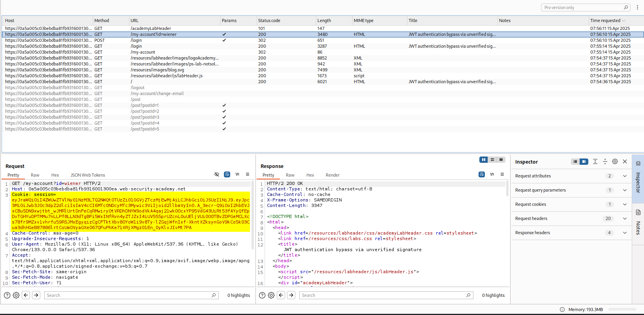Screen dimensions: 644x315
Task: Hide non-printable toggle eye icon in Request
Action: click(217, 174)
